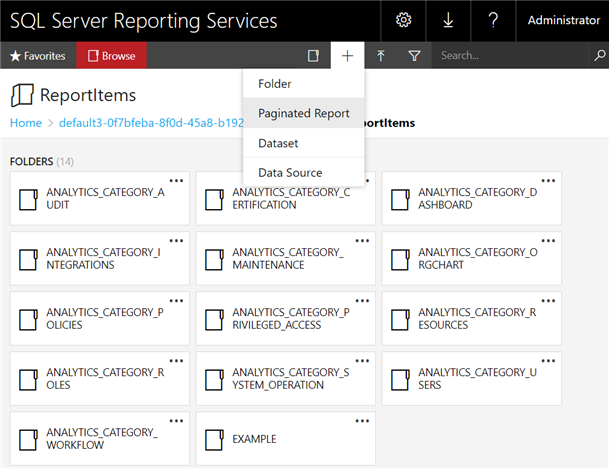The height and width of the screenshot is (469, 609).
Task: Open ANALYTICS_CATEGORY_INTEGRATIONS folder icon
Action: [x=28, y=259]
